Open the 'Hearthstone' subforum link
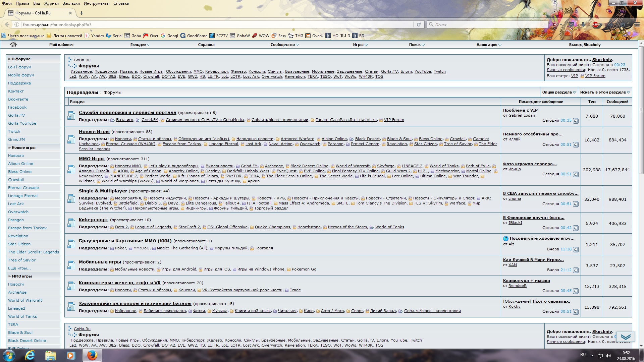Screen dimensions: 644x362 (x=309, y=227)
